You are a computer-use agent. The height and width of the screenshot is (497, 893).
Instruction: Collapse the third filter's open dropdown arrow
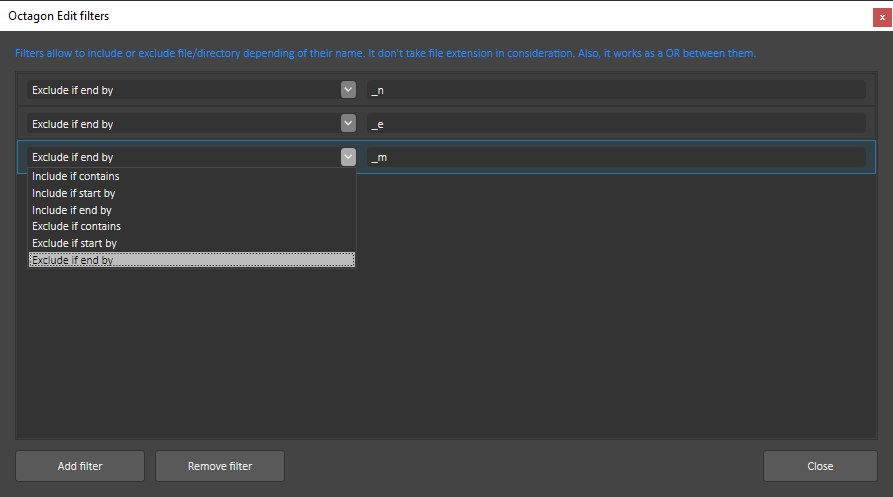pyautogui.click(x=348, y=157)
